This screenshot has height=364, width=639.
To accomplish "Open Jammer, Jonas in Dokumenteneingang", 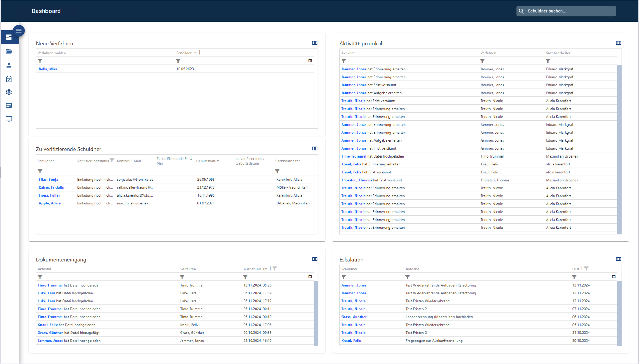I will tap(50, 341).
